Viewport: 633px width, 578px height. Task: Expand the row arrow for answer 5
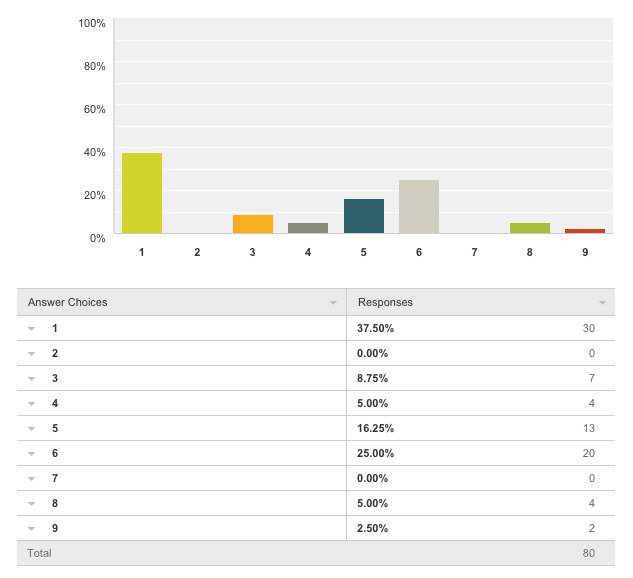pos(31,428)
